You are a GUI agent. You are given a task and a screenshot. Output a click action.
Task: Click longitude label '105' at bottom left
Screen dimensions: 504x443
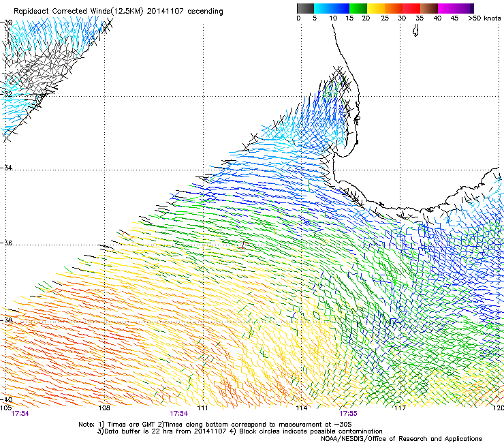[x=5, y=408]
